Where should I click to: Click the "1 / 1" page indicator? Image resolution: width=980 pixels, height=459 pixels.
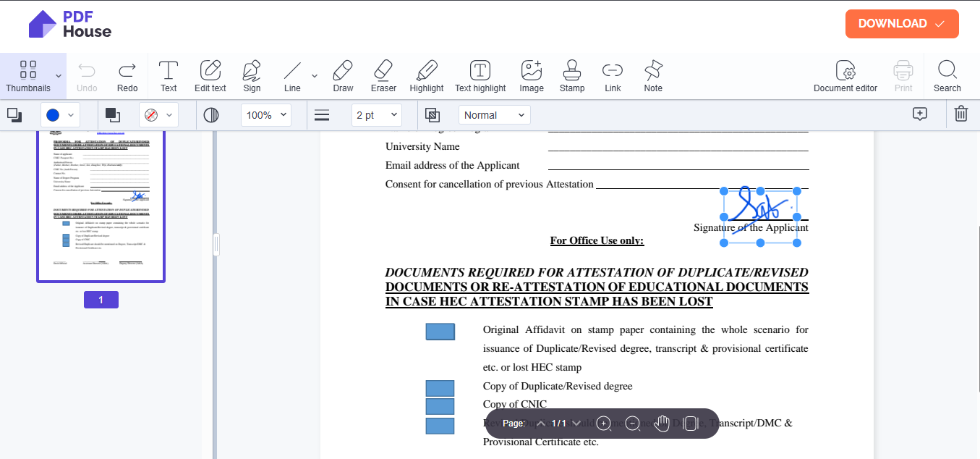point(558,424)
